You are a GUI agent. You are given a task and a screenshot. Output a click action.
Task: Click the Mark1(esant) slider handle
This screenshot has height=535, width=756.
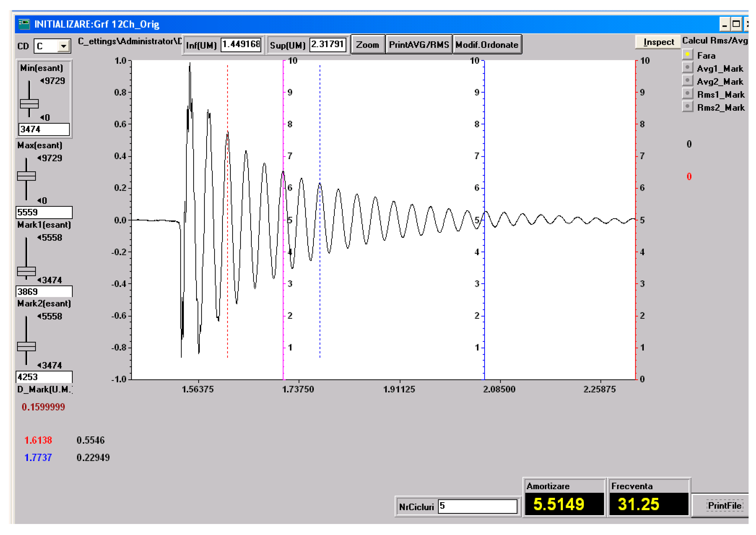tap(26, 271)
